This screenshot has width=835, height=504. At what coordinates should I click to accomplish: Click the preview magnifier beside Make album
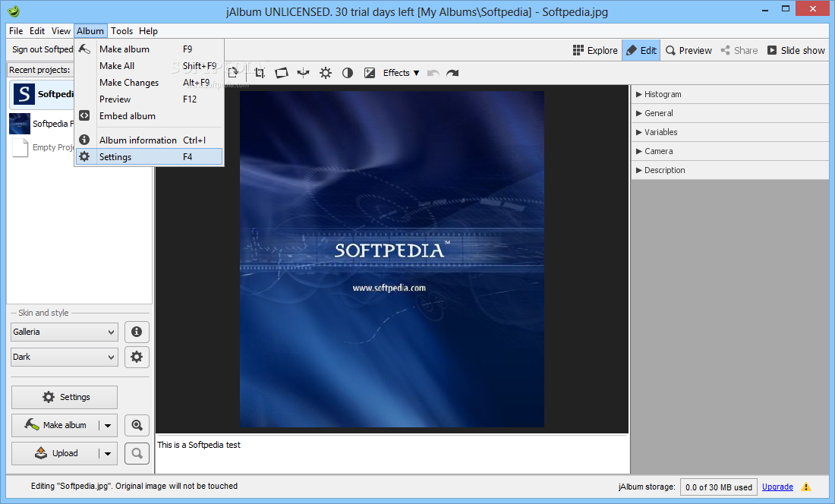pos(137,425)
